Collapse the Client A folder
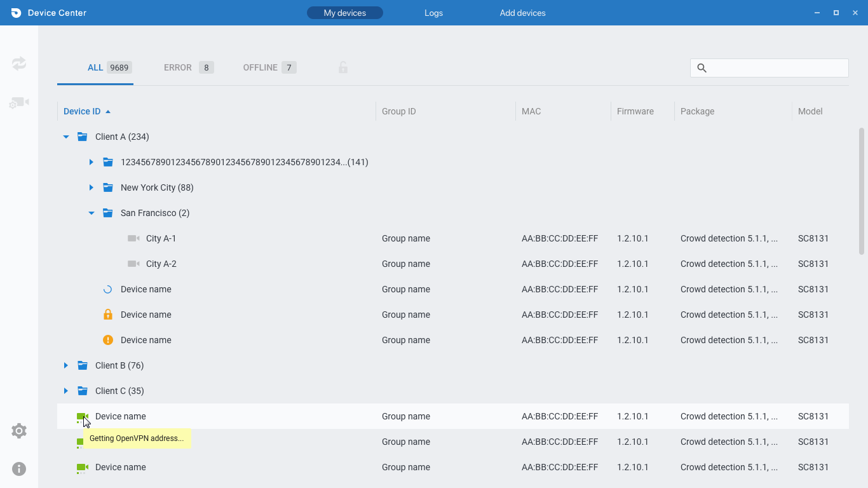This screenshot has height=488, width=868. tap(66, 137)
